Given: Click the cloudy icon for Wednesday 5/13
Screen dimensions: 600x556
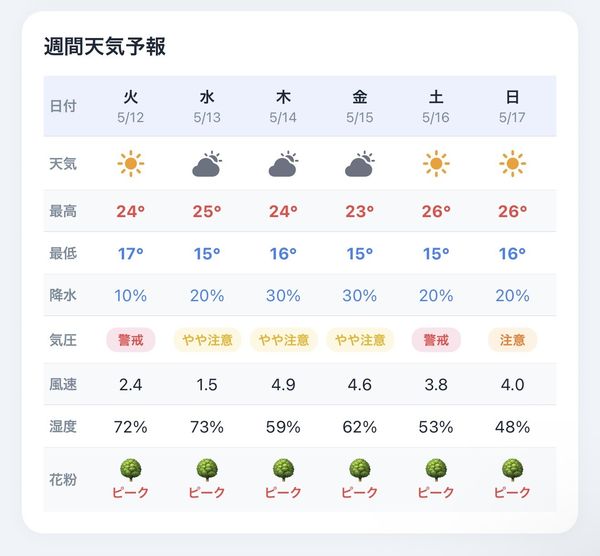Looking at the screenshot, I should click(207, 164).
